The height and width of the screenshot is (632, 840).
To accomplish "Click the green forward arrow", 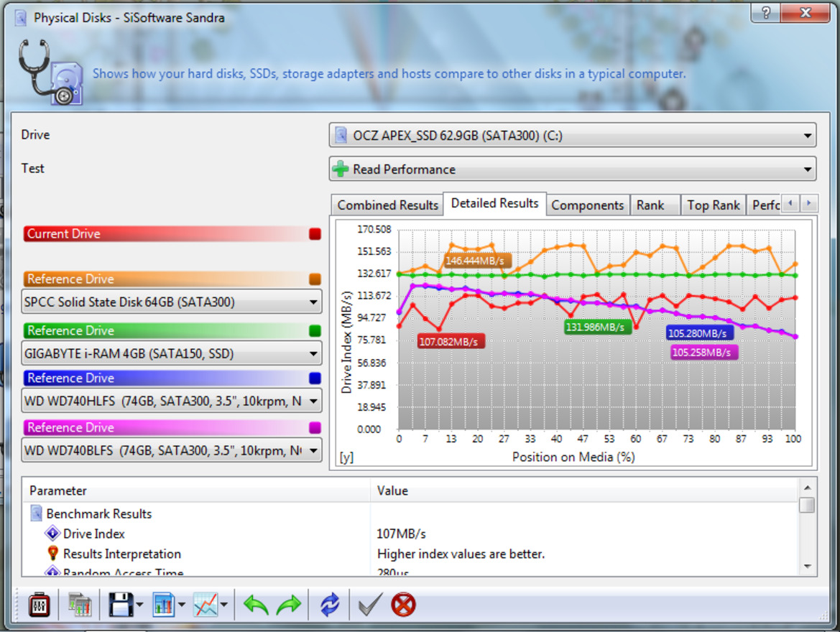I will click(290, 605).
